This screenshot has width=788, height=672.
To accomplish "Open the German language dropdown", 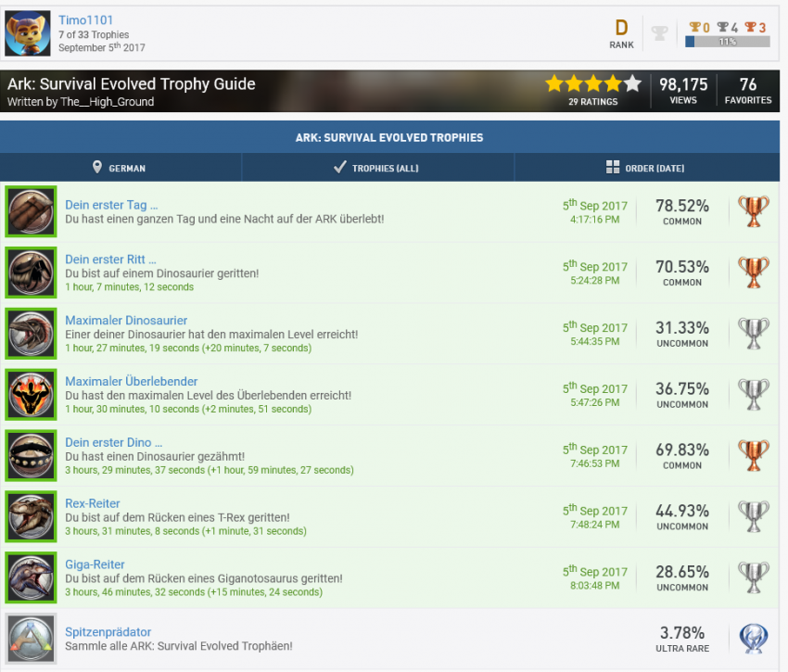I will coord(120,168).
